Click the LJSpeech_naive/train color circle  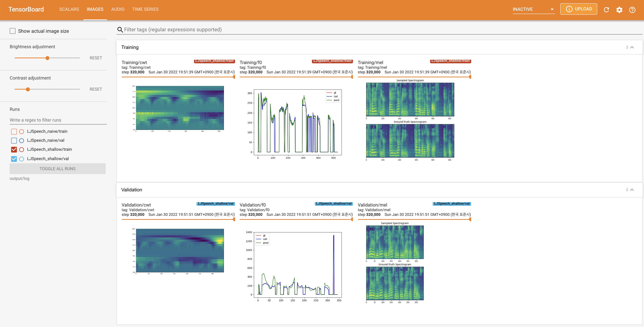click(x=22, y=131)
